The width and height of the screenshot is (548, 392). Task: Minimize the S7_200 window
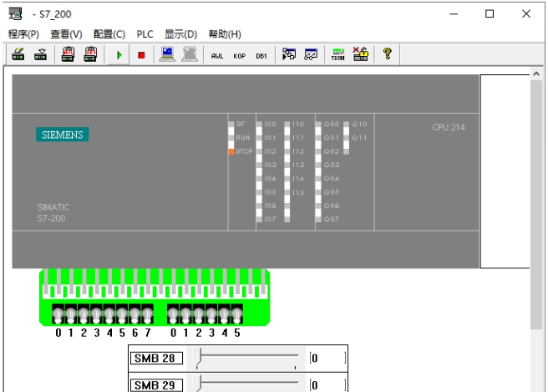454,14
